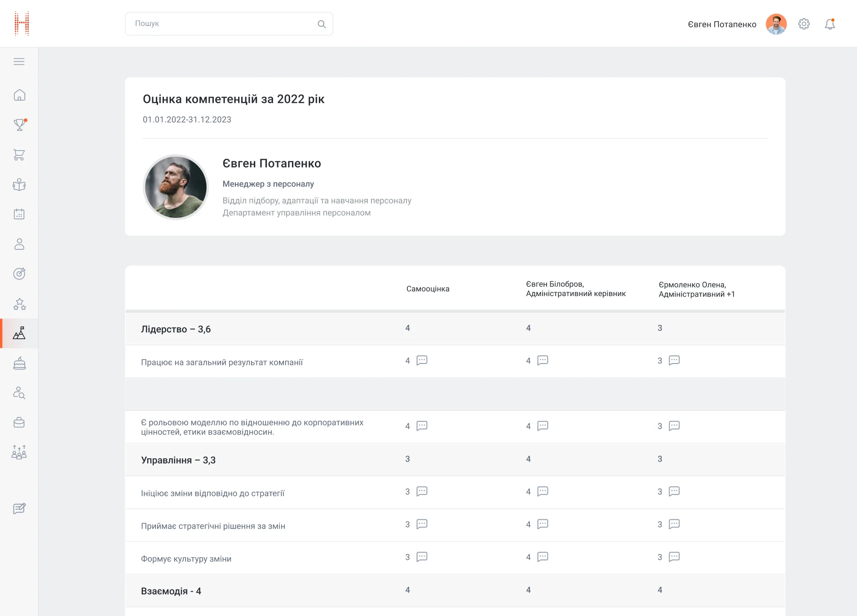857x616 pixels.
Task: Open the calendar icon in sidebar
Action: (19, 214)
